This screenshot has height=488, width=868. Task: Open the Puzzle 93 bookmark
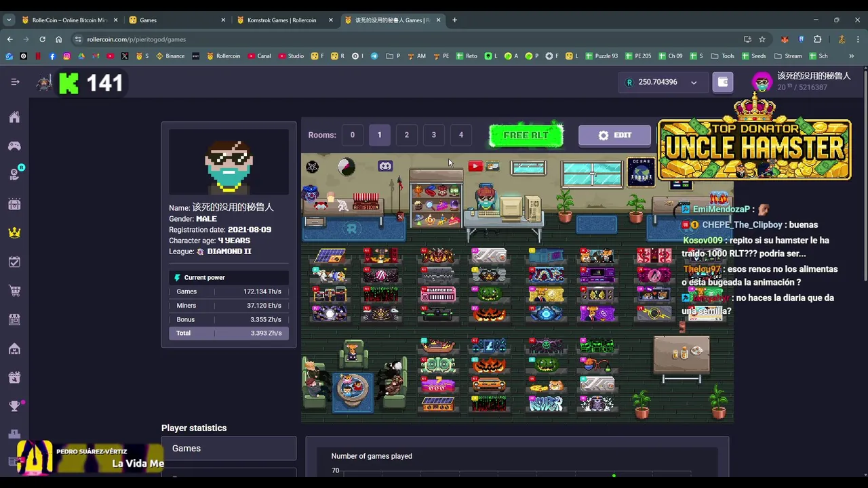point(600,56)
